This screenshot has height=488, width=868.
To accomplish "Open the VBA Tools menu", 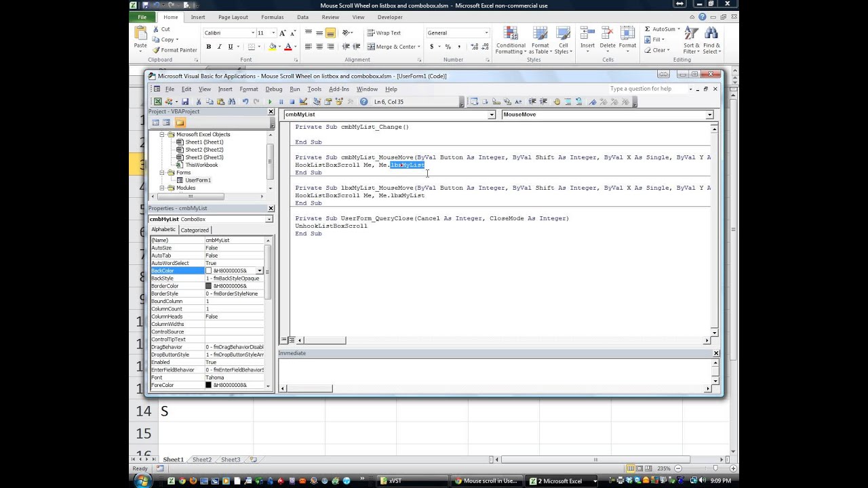I will coord(314,89).
